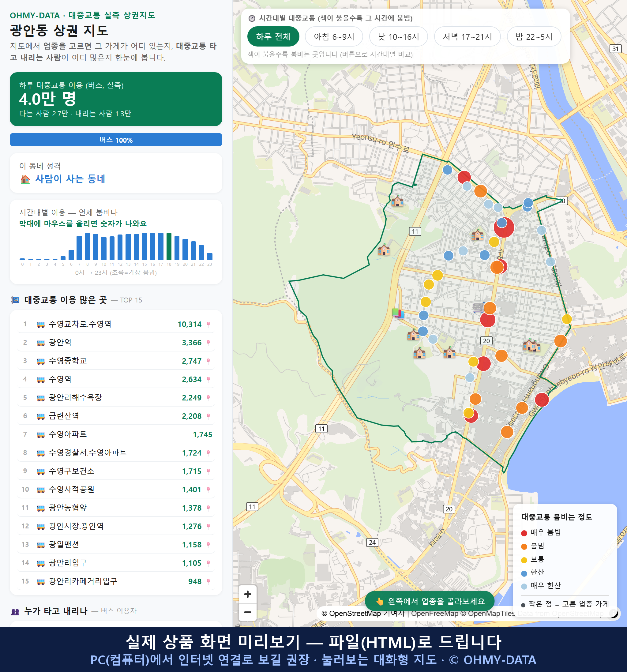Click the 보통 yellow legend swatch
627x672 pixels.
point(524,560)
